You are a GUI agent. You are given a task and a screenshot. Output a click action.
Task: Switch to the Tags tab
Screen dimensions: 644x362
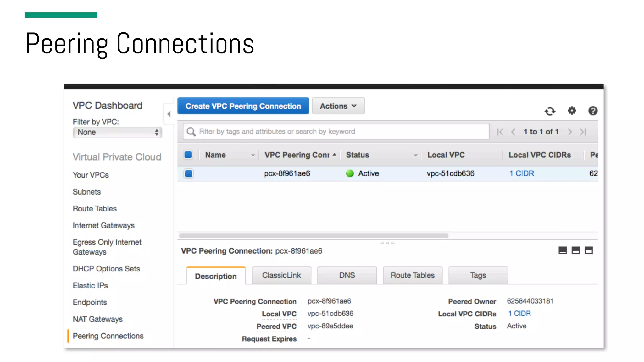478,275
